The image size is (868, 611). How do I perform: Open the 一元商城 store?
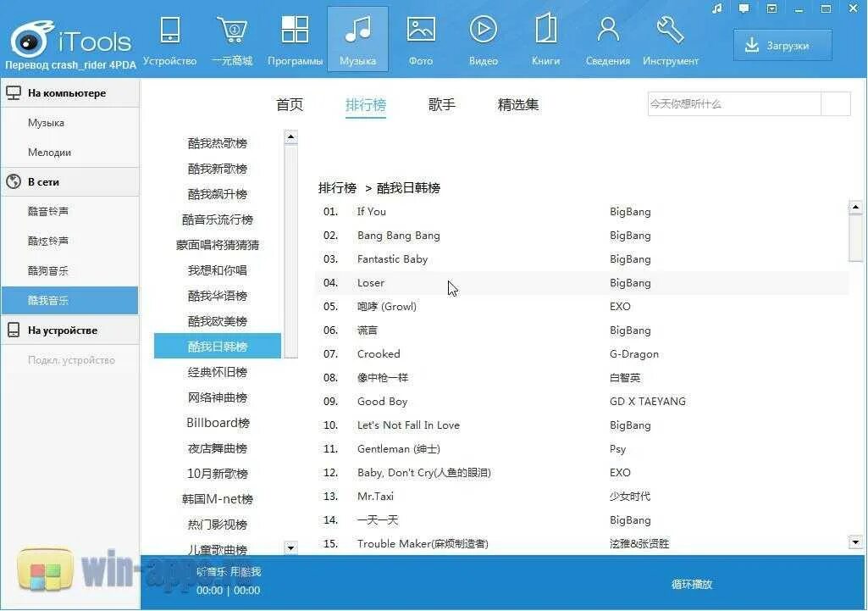point(232,38)
